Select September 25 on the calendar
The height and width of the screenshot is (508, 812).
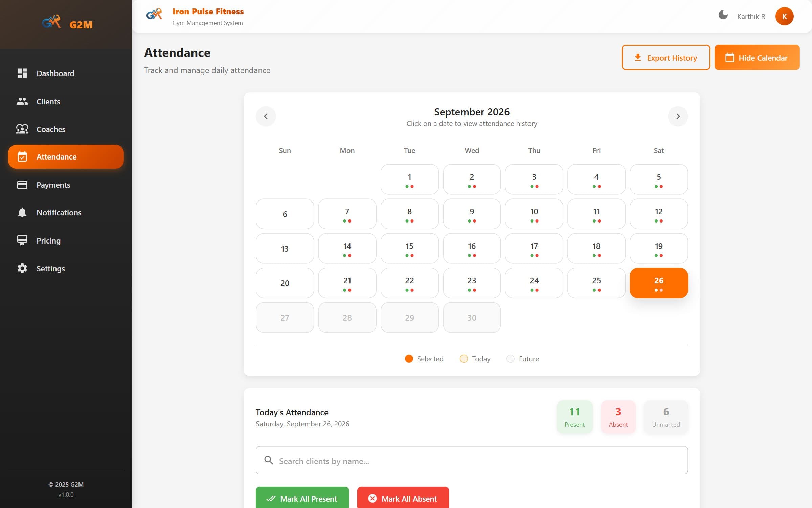point(596,283)
